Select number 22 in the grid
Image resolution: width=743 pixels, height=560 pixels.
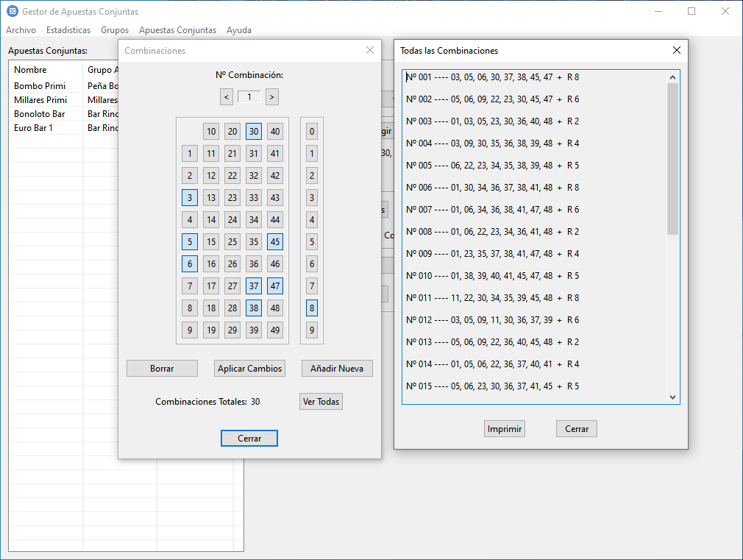(x=232, y=175)
